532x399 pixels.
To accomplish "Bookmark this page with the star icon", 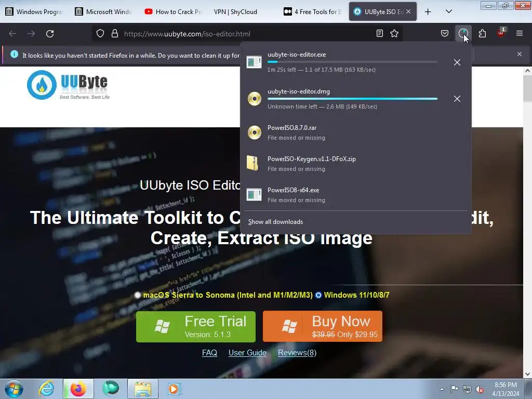I will click(x=394, y=33).
